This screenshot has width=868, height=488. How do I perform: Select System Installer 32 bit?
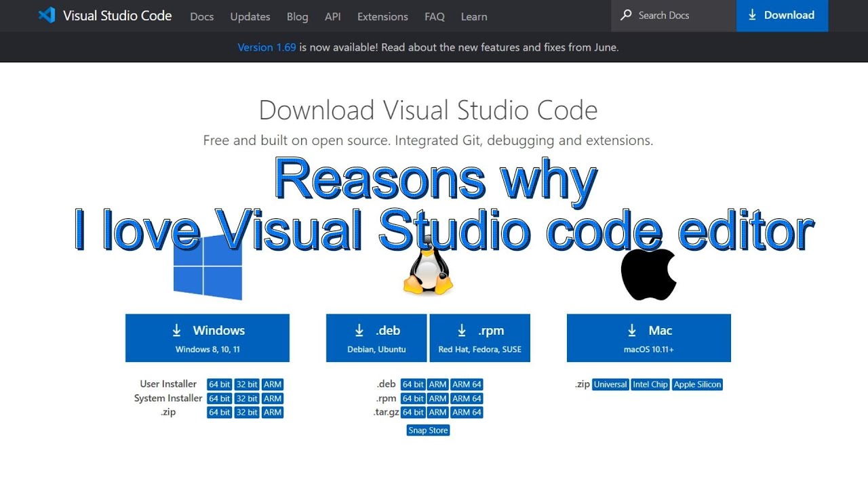tap(247, 399)
